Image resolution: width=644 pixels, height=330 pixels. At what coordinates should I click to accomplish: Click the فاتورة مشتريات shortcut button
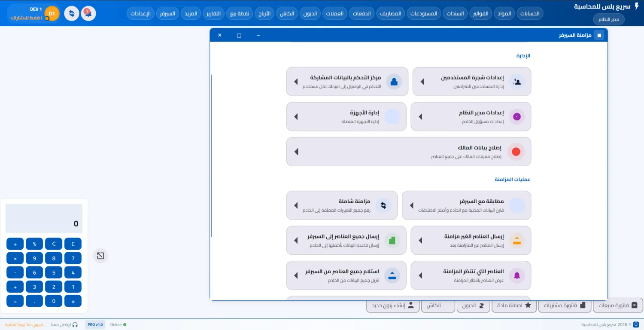click(564, 306)
